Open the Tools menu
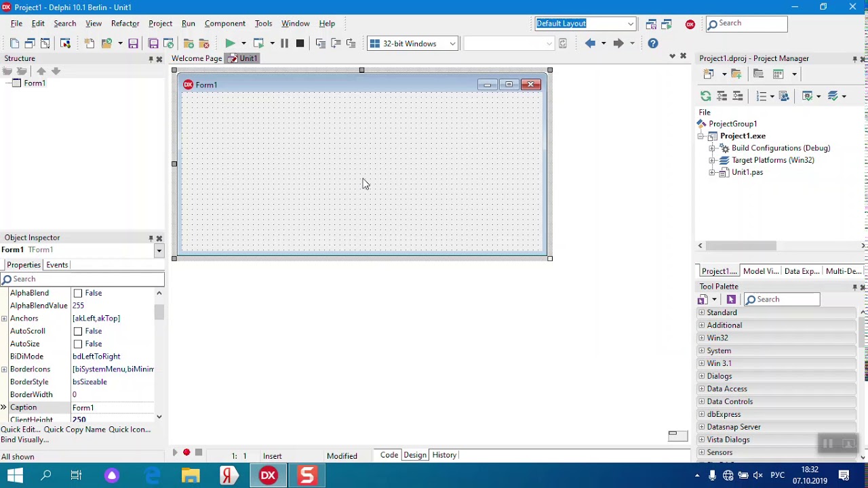Image resolution: width=868 pixels, height=488 pixels. 263,24
